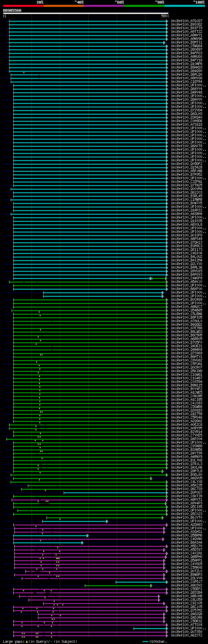The width and height of the screenshot is (208, 644).
Task: Click the cyan ~100% legend segment
Action: pos(185,6)
